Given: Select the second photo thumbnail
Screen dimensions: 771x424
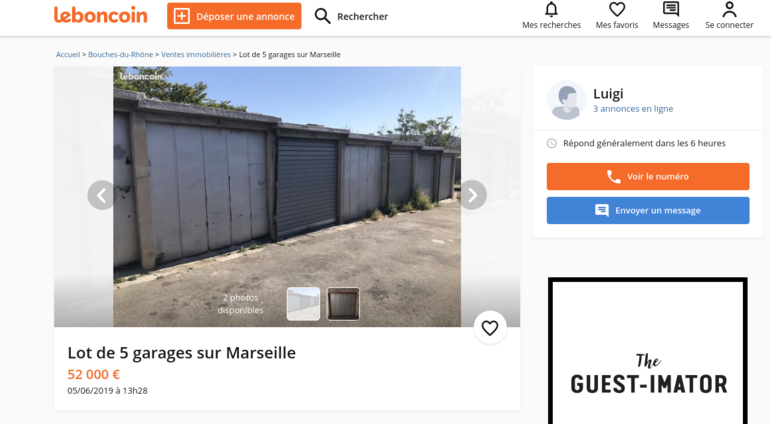Looking at the screenshot, I should (x=343, y=304).
